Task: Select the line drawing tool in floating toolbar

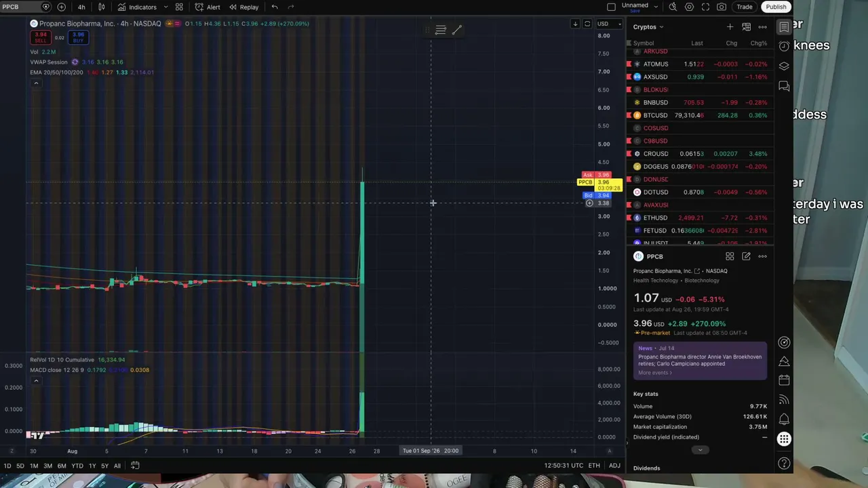Action: pyautogui.click(x=457, y=30)
